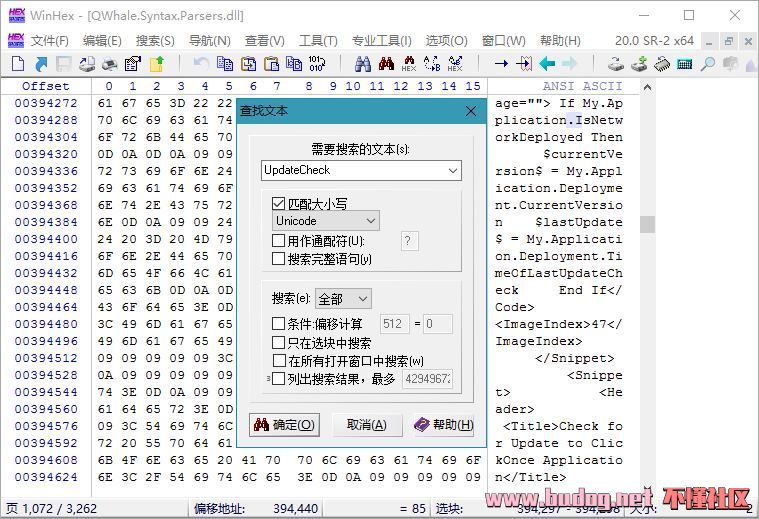Click the Offset column header
The width and height of the screenshot is (759, 519).
[x=46, y=86]
